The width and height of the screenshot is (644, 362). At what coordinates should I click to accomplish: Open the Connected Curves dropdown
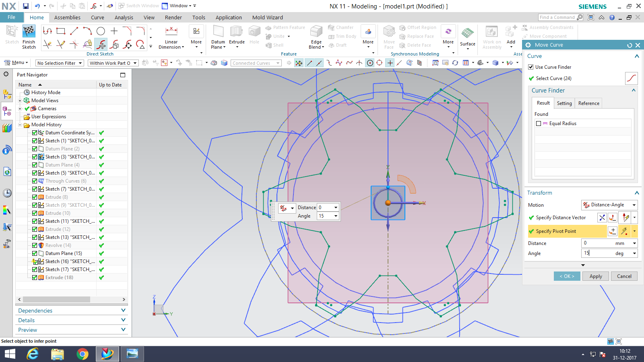pos(256,63)
